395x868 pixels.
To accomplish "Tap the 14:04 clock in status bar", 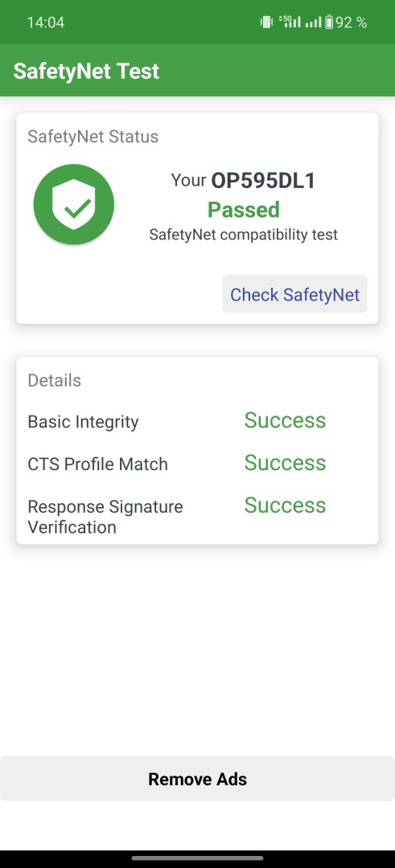I will [46, 23].
